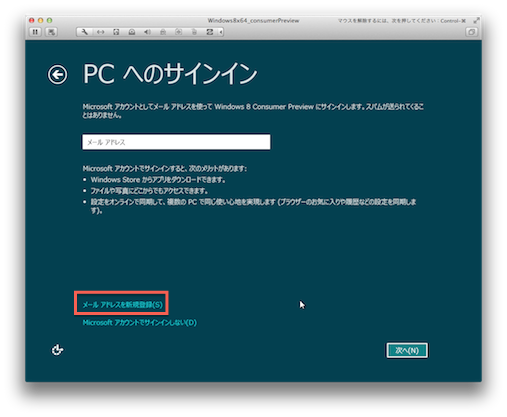Click the printer toolbar icon

click(163, 32)
